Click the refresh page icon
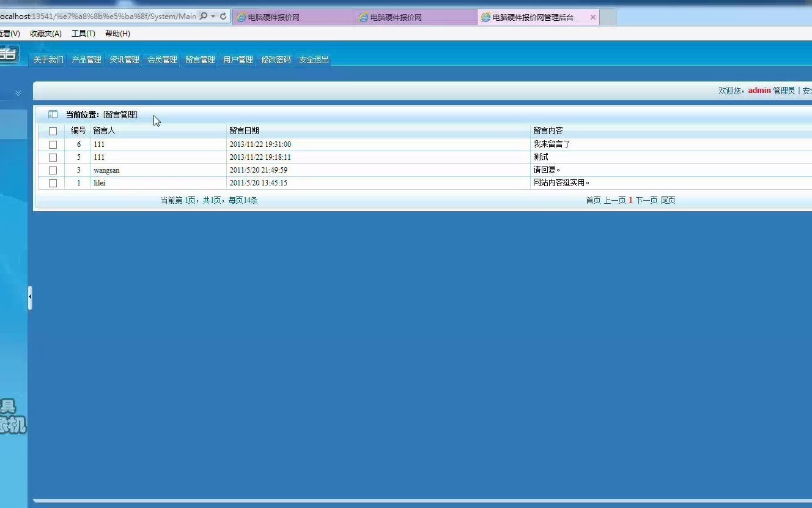812x508 pixels. click(x=223, y=17)
